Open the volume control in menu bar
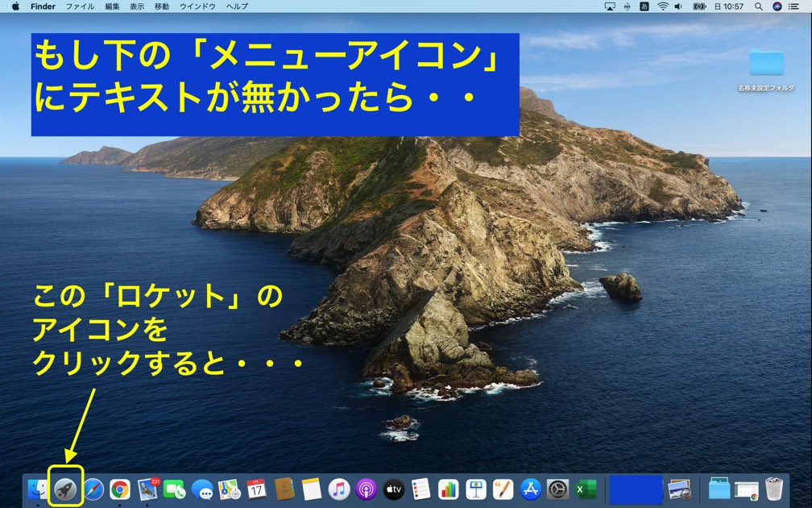The height and width of the screenshot is (508, 812). pyautogui.click(x=678, y=6)
